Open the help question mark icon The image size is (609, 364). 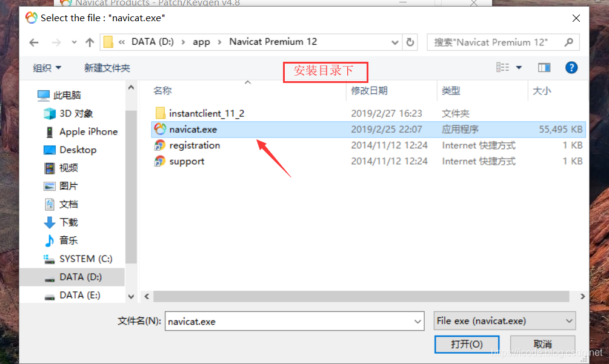[x=571, y=68]
